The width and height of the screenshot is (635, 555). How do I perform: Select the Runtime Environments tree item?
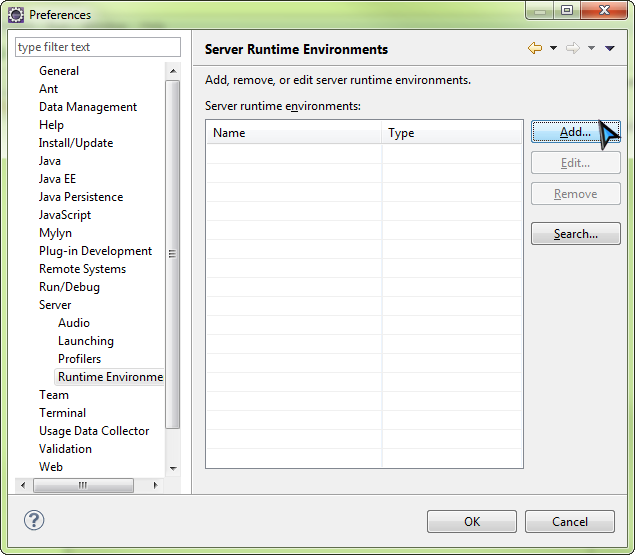[110, 377]
